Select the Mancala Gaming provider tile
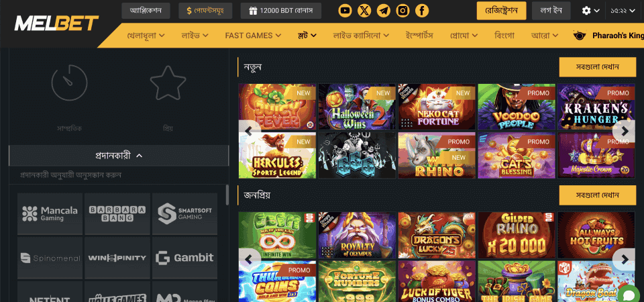Image resolution: width=644 pixels, height=302 pixels. click(50, 213)
